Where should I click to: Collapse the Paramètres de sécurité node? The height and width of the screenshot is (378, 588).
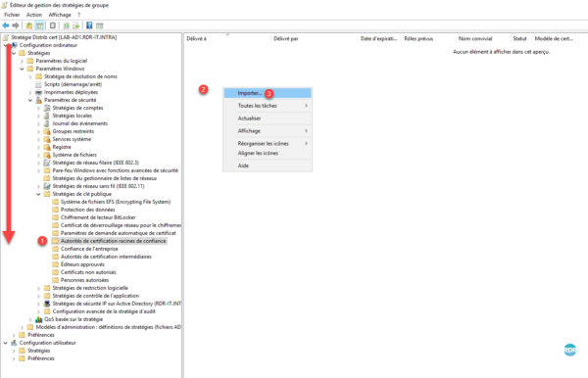tap(30, 100)
